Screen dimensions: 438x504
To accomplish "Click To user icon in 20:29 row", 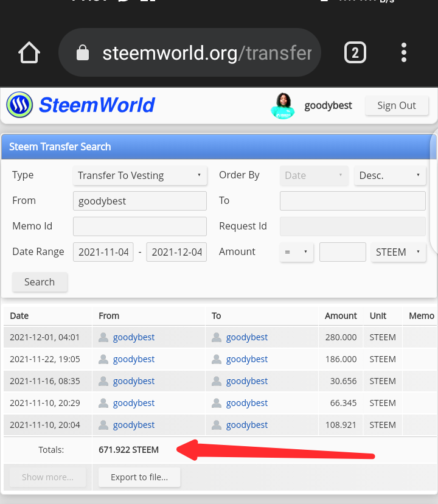I will [217, 403].
